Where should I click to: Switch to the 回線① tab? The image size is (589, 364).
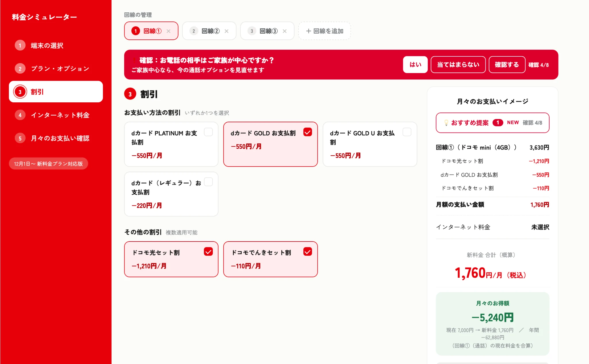(151, 31)
